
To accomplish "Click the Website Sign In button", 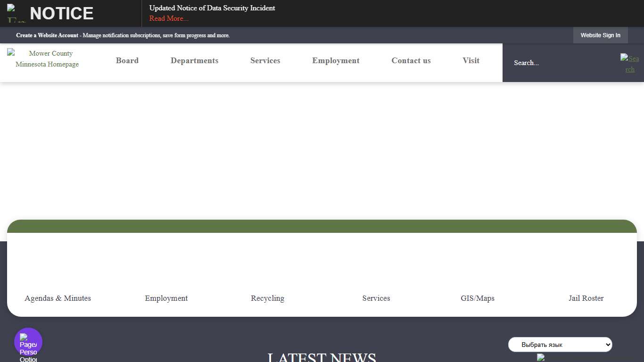I will click(x=600, y=35).
